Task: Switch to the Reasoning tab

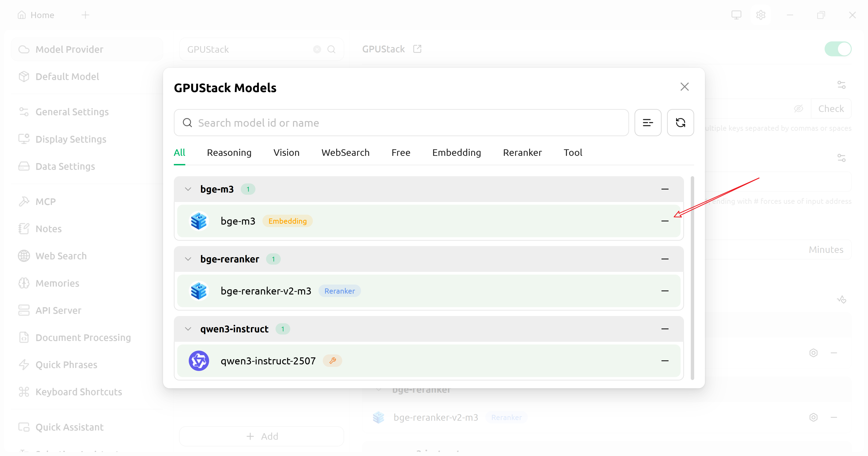Action: pos(229,153)
